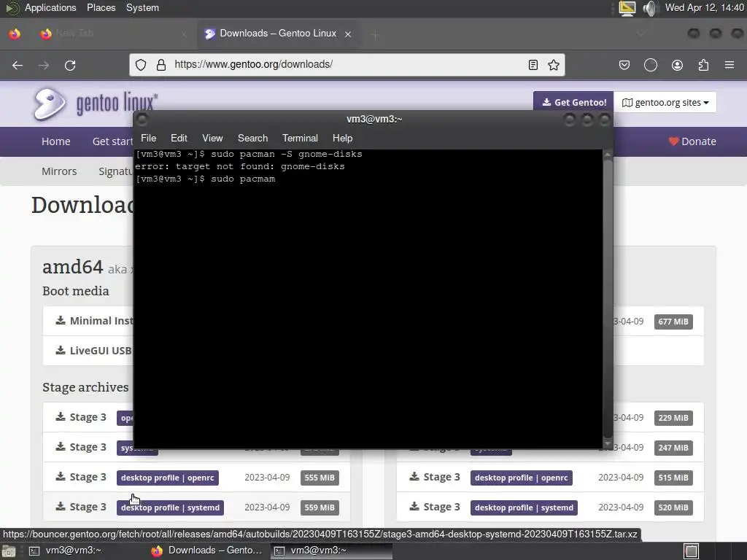
Task: Click the URL address field
Action: point(348,64)
